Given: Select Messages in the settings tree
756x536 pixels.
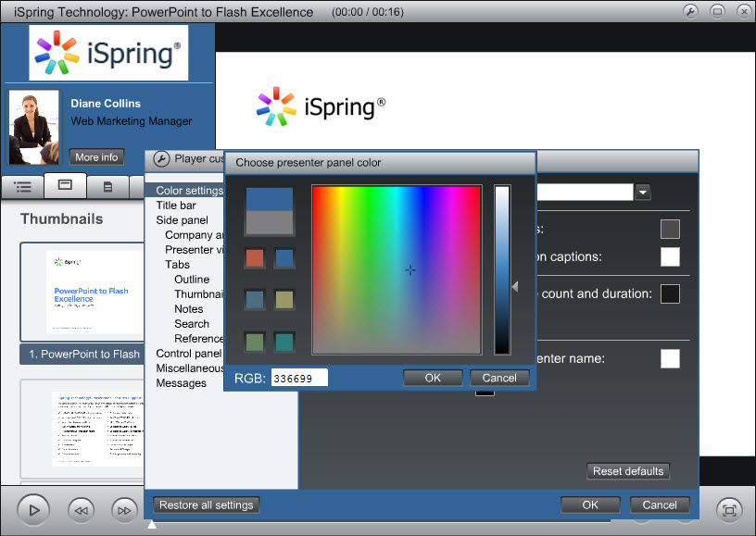Looking at the screenshot, I should [x=181, y=383].
